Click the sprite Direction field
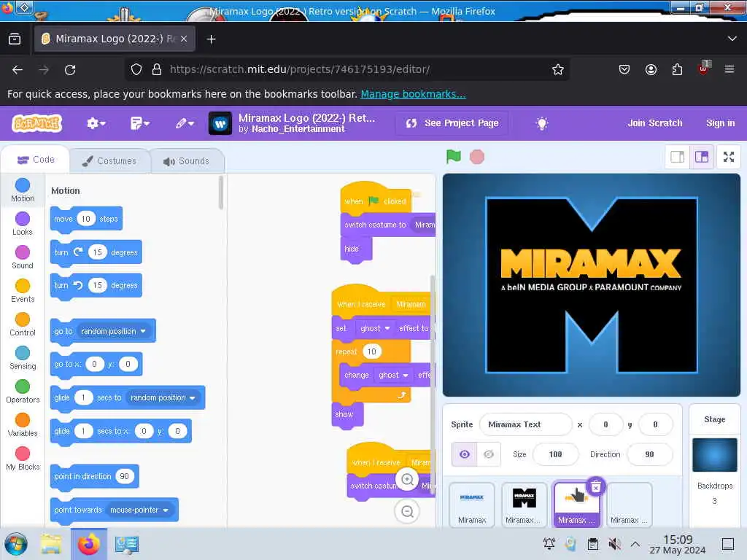747x560 pixels. (x=649, y=454)
